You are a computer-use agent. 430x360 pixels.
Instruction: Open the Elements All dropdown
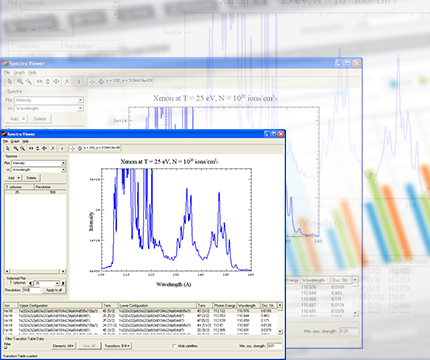tap(63, 346)
